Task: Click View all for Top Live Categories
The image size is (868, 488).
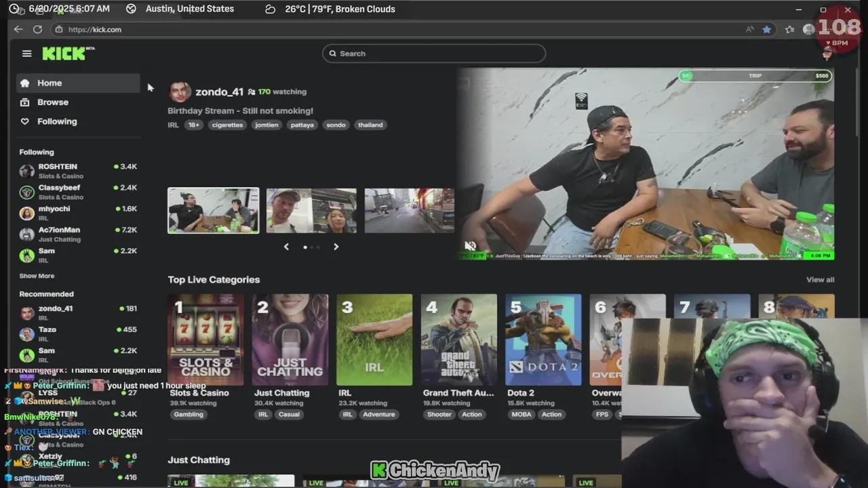Action: (x=820, y=280)
